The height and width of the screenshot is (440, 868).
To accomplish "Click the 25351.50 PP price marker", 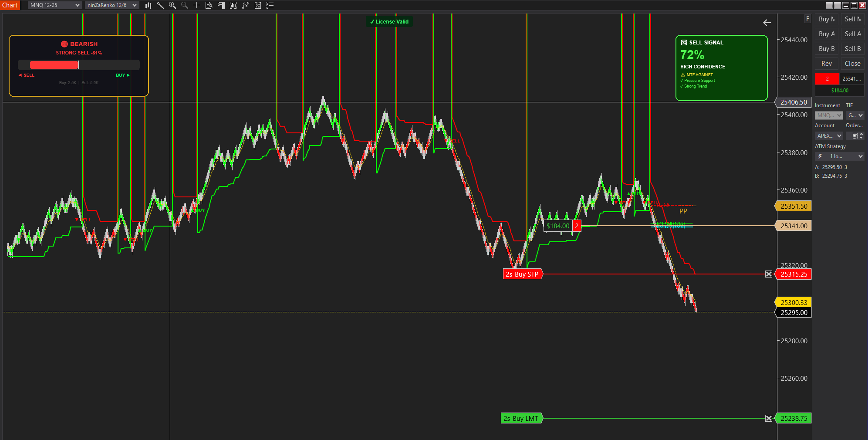I will click(794, 206).
